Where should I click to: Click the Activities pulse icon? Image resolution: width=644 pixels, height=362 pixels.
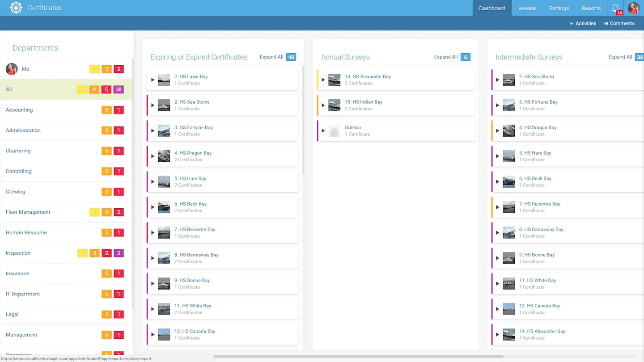pos(572,24)
